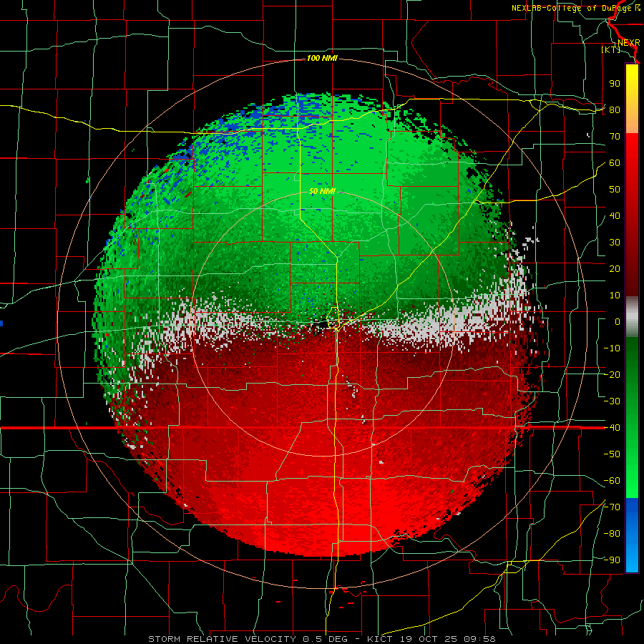Screen dimensions: 644x644
Task: Click the 80 value on velocity scale
Action: pos(615,109)
